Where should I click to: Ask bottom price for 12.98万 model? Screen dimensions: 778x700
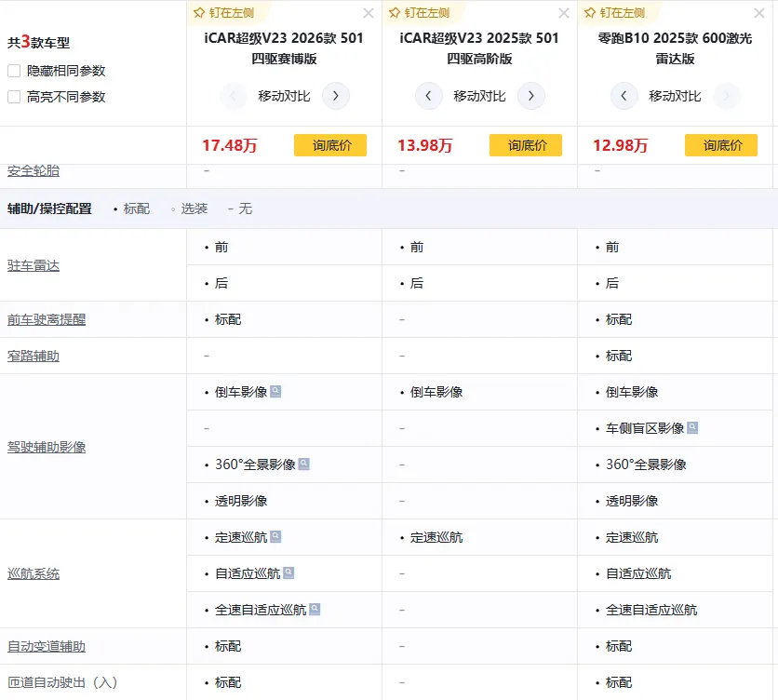point(721,145)
